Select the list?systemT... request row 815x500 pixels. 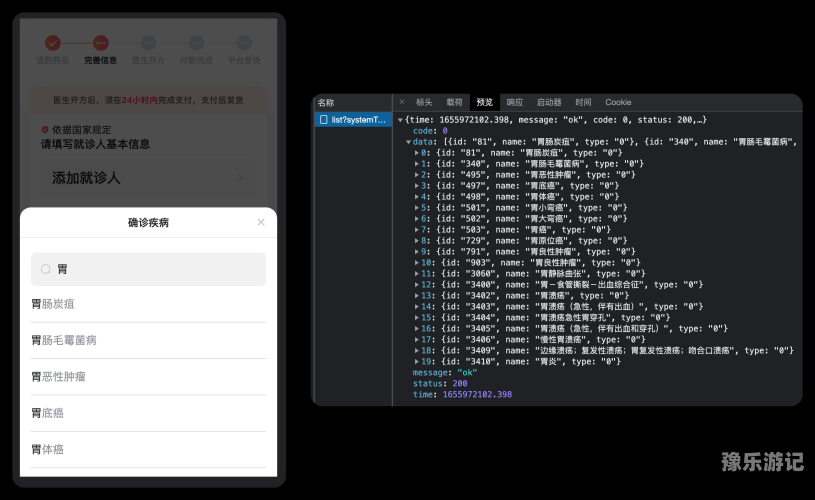[353, 120]
